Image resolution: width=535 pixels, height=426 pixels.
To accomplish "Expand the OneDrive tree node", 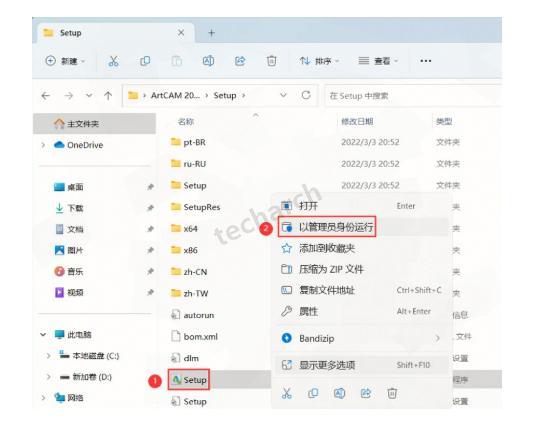I will tap(43, 145).
